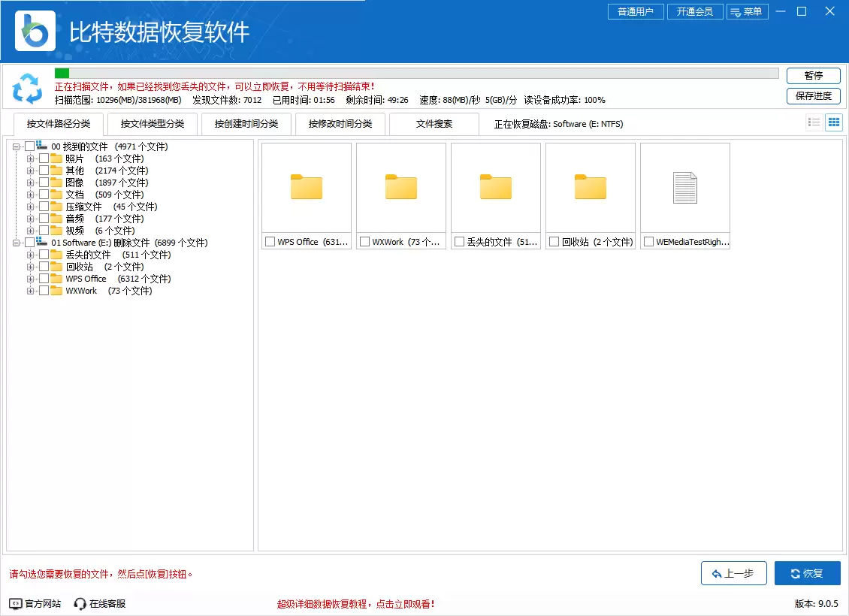Click the 恢复 recovery button
Viewport: 849px width, 616px height.
click(807, 572)
